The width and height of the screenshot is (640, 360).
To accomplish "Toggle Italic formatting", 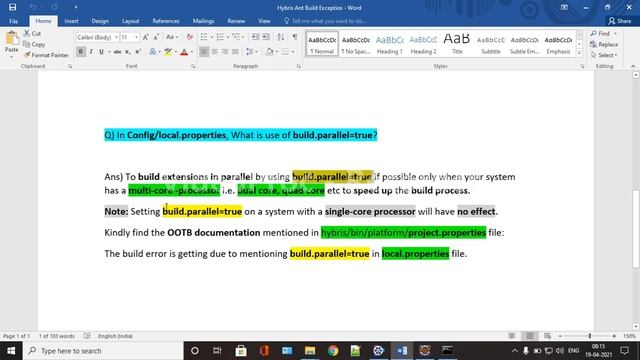I will click(x=91, y=52).
